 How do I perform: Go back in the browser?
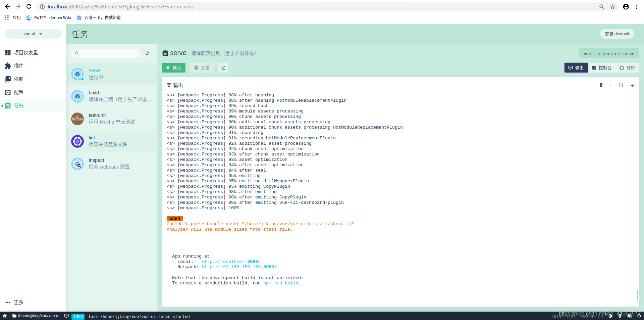click(x=7, y=6)
